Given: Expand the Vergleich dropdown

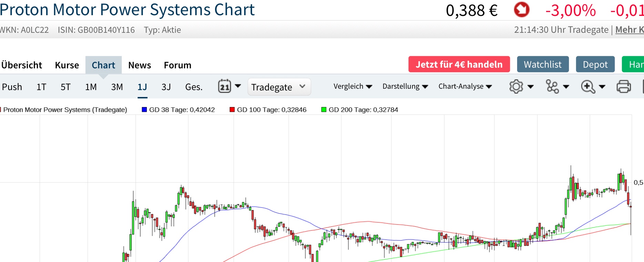Looking at the screenshot, I should 353,86.
